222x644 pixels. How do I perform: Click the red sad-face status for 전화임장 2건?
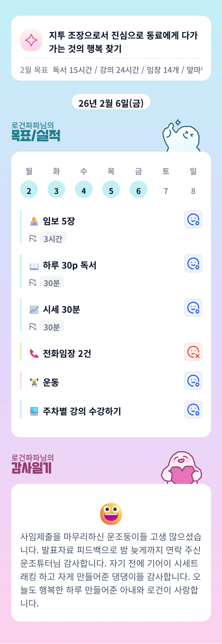click(193, 352)
